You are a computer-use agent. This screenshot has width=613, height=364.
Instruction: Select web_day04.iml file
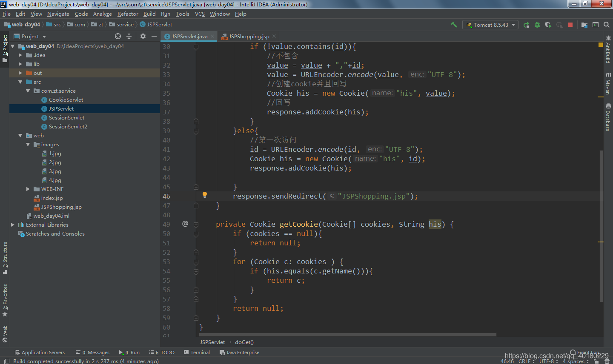[x=51, y=216]
